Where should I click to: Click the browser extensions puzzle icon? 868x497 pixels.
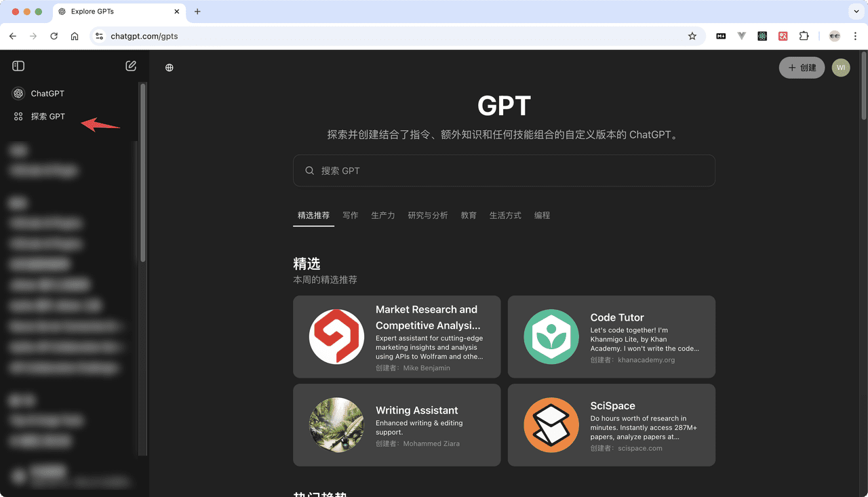[x=804, y=36]
